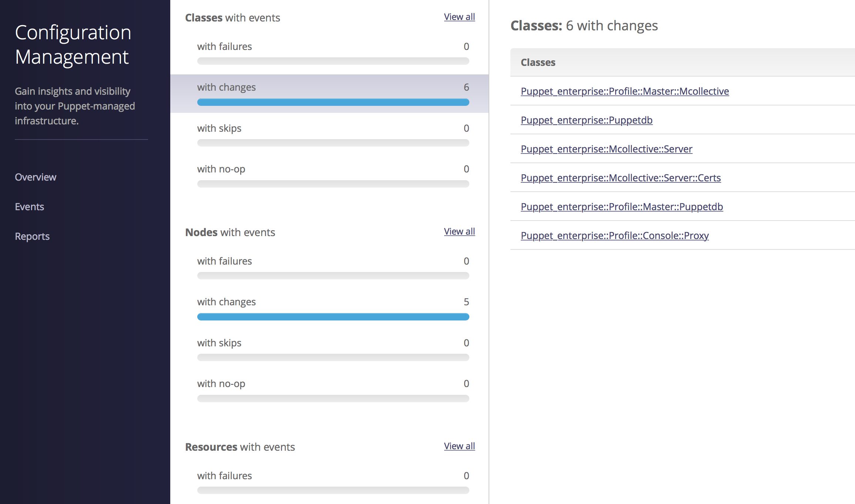Click View all for Nodes with events
Viewport: 855px width, 504px height.
pyautogui.click(x=459, y=232)
